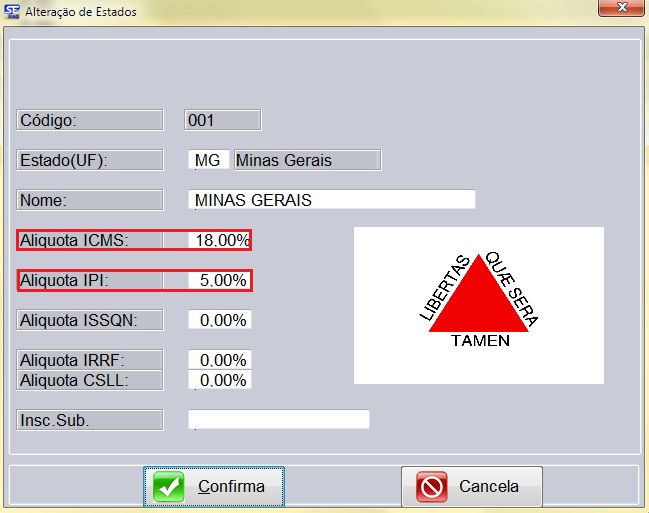Focus the Nome field with MINAS GERAIS

pyautogui.click(x=331, y=200)
